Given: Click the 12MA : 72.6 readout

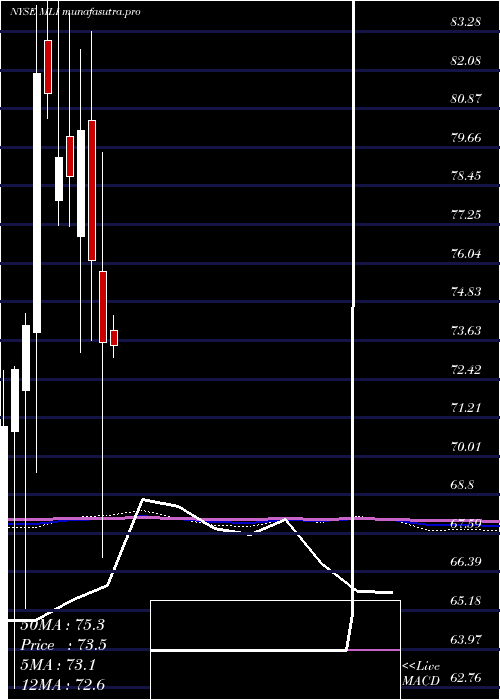Looking at the screenshot, I should 63,684.
